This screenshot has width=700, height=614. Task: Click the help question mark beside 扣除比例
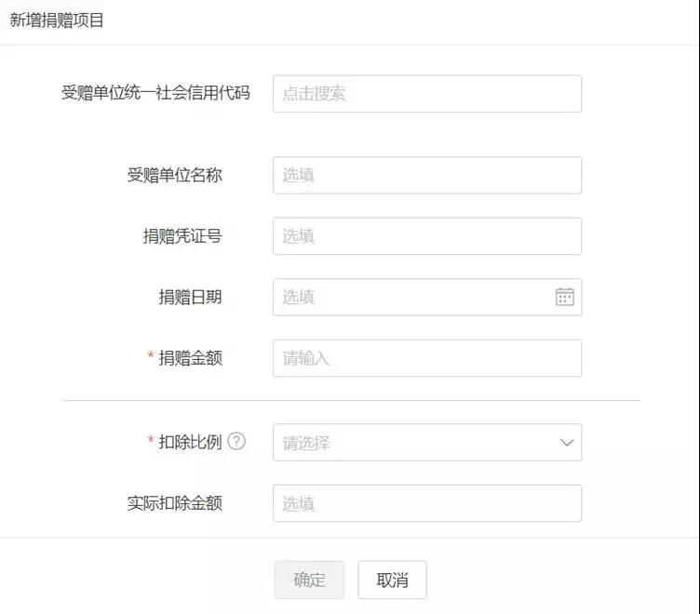[x=236, y=441]
